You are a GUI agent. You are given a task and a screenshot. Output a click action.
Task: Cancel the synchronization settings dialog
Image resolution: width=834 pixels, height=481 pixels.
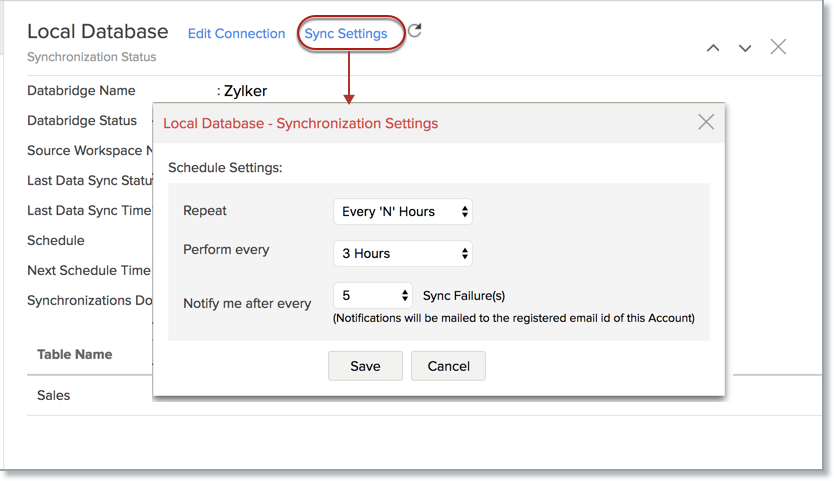[448, 366]
